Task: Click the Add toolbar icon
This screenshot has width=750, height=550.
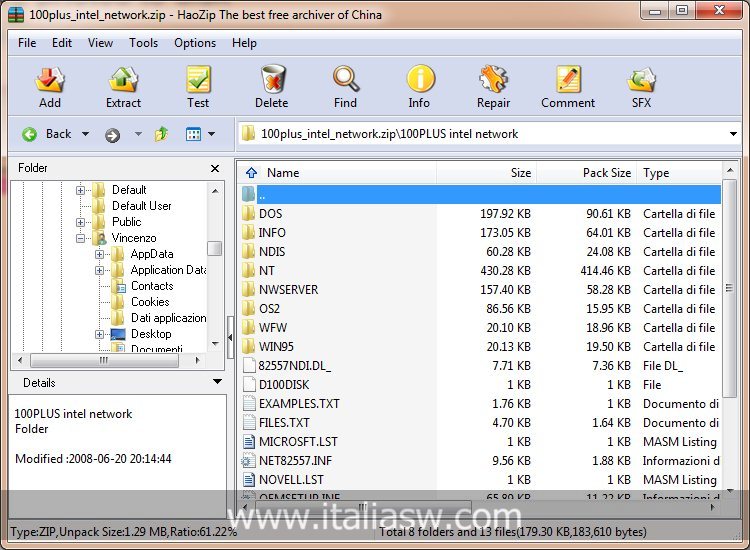Action: tap(50, 87)
